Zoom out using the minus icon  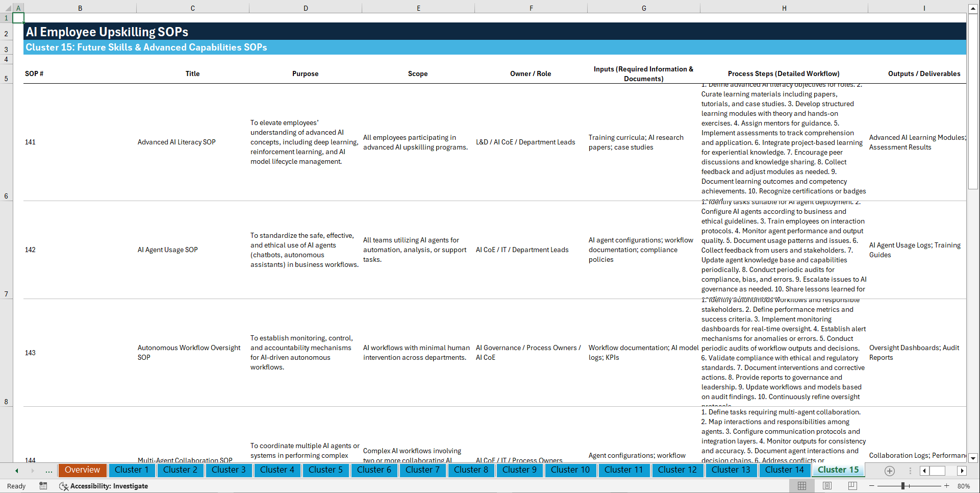871,486
